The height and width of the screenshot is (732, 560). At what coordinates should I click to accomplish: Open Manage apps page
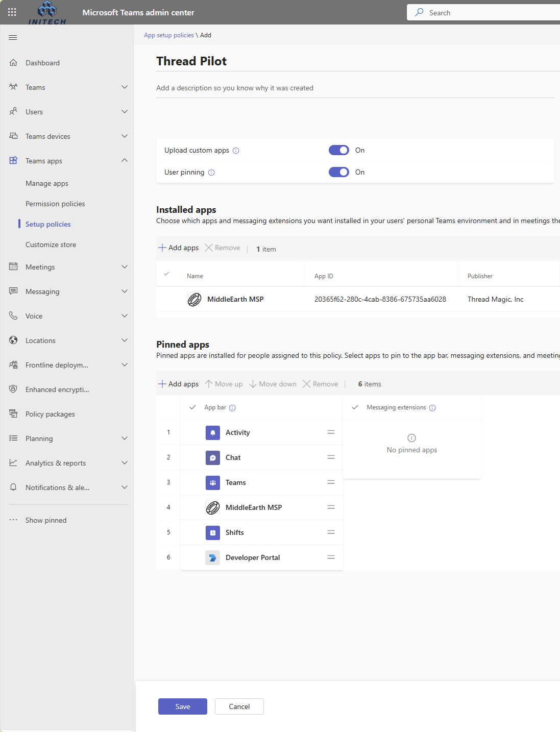tap(47, 184)
